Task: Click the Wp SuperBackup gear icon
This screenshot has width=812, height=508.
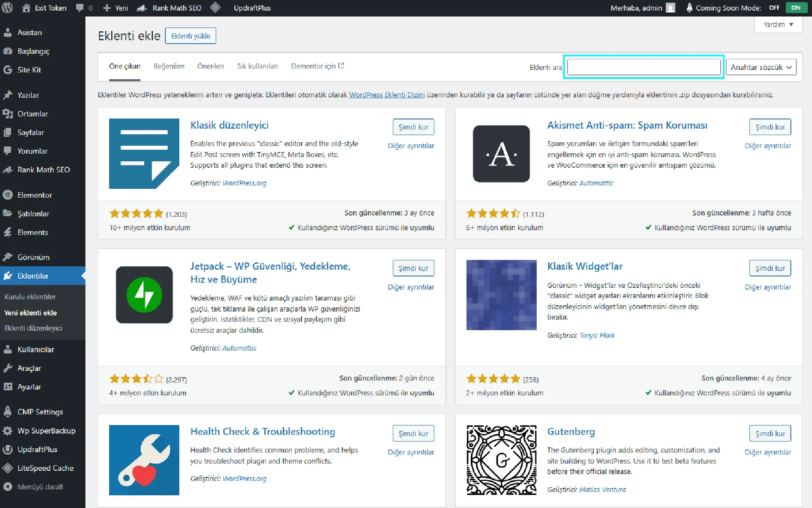Action: (8, 431)
